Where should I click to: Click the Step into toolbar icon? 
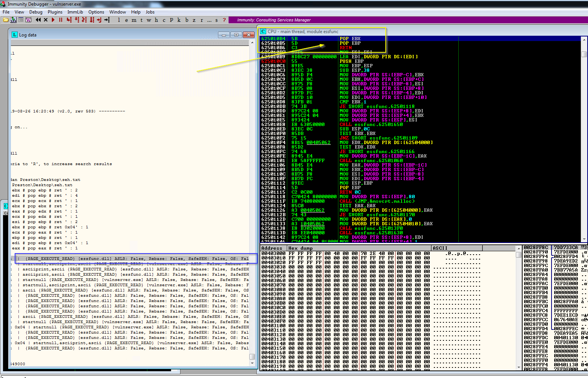(69, 20)
